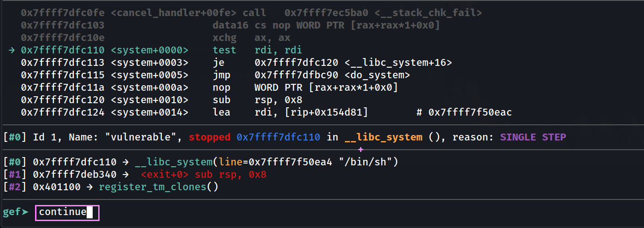Select the red stopped status text
The width and height of the screenshot is (644, 228).
click(x=210, y=137)
